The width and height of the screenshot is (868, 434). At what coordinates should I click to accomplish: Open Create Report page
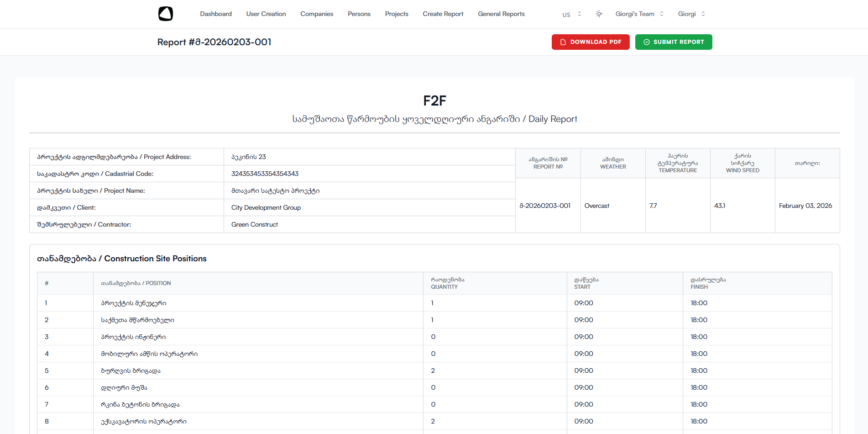pyautogui.click(x=443, y=14)
